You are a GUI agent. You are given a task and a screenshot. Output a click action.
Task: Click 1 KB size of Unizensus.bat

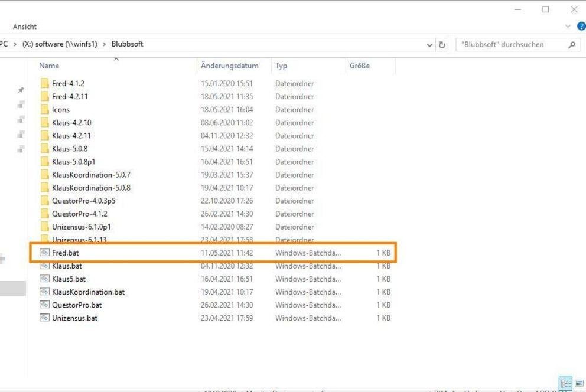[x=383, y=318]
